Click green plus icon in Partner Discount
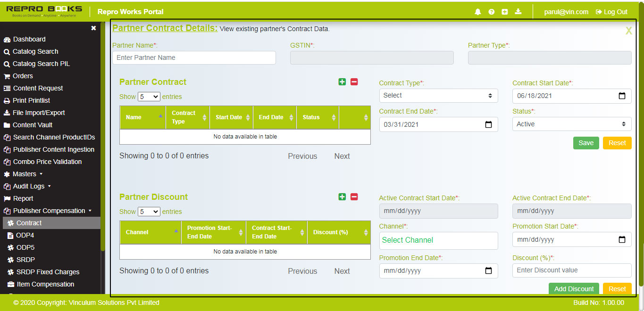The image size is (644, 311). [x=342, y=197]
